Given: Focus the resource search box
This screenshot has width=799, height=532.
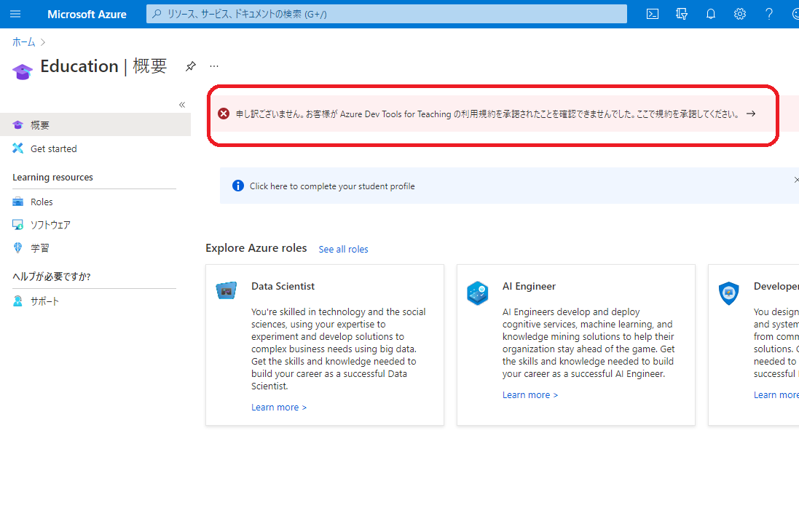Looking at the screenshot, I should 386,14.
